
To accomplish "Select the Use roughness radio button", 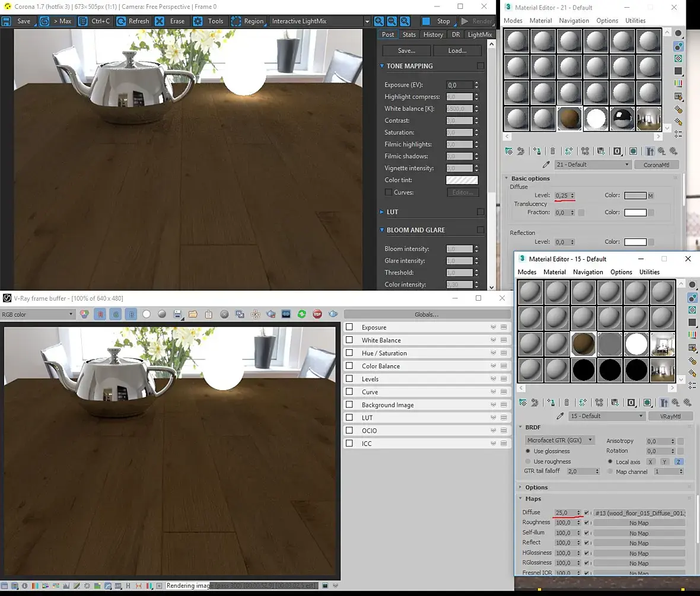I will [529, 461].
